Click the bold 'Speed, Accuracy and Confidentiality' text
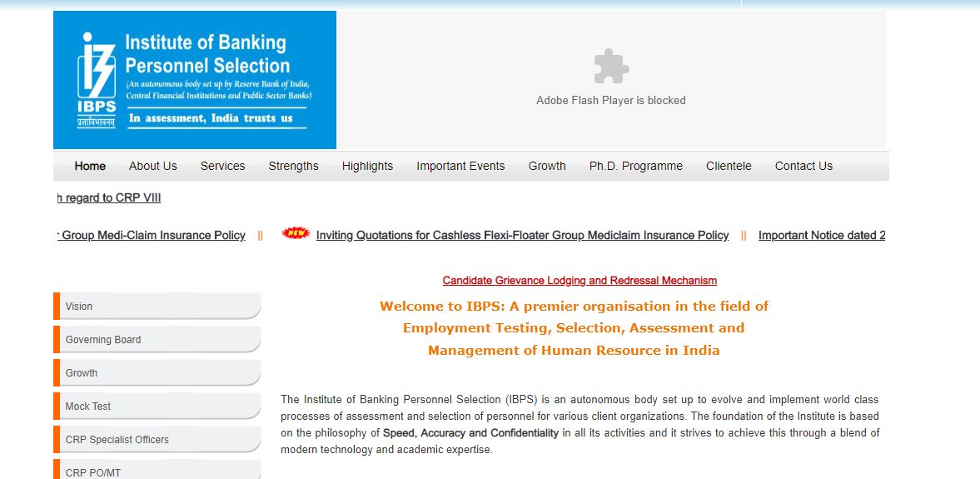 (470, 432)
